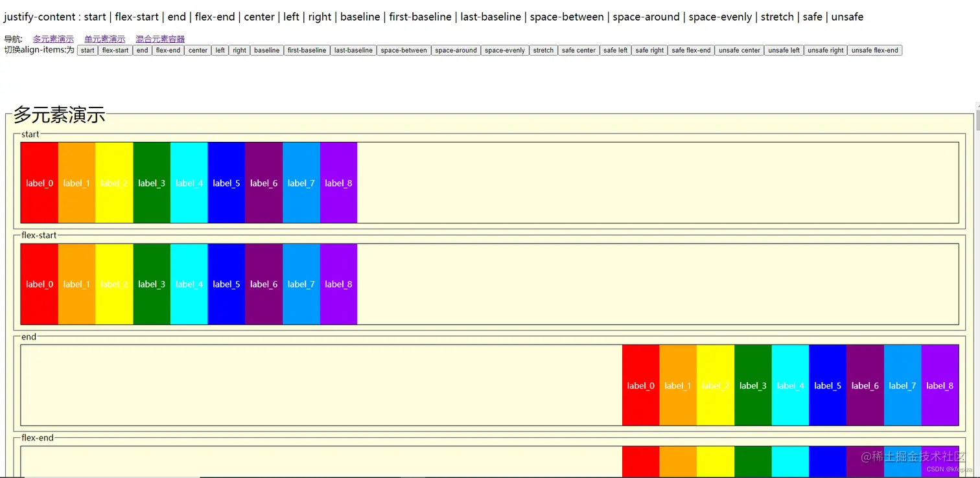Click blue label_5 box in flex-start row
The image size is (980, 478).
point(226,284)
